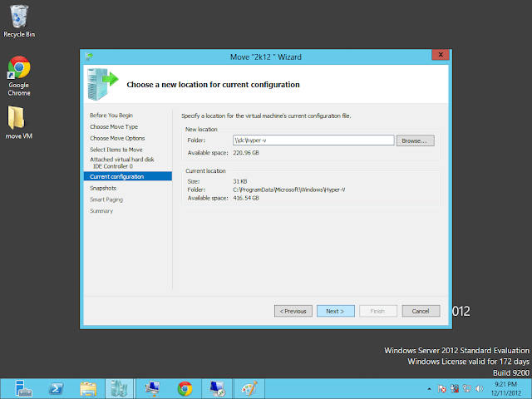This screenshot has height=399, width=532.
Task: Click the Google Chrome taskbar icon
Action: tap(185, 388)
